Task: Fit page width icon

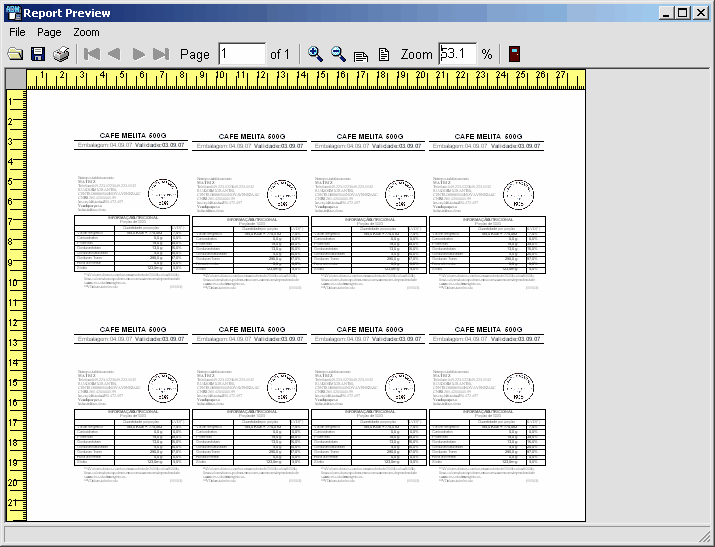Action: [361, 55]
